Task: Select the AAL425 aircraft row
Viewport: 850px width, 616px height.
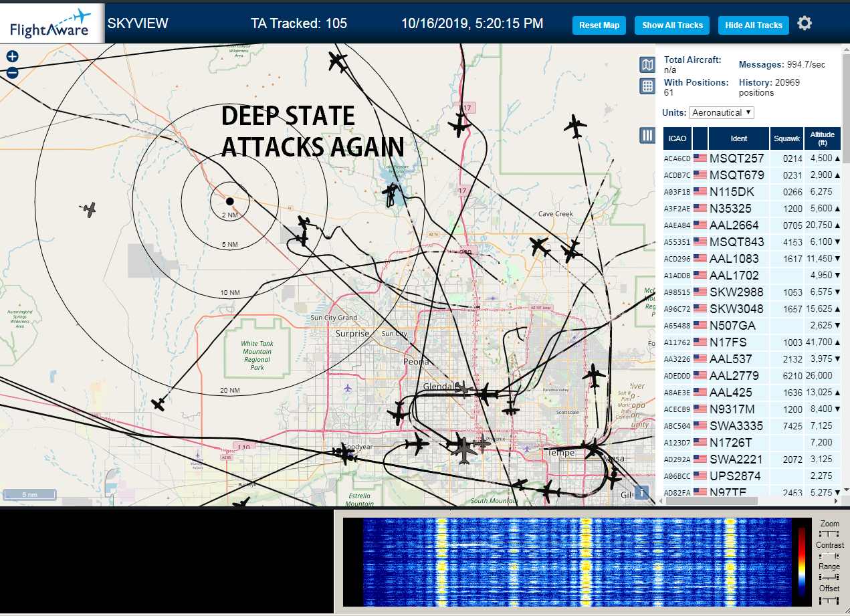Action: pyautogui.click(x=752, y=393)
